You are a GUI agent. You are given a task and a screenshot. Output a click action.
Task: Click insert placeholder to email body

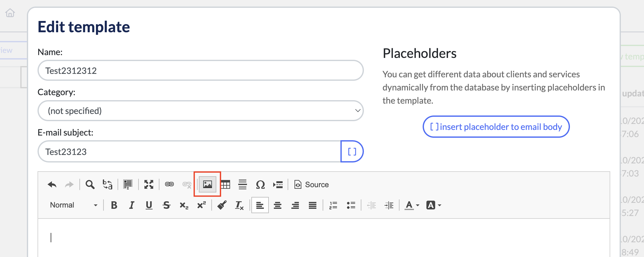(496, 127)
